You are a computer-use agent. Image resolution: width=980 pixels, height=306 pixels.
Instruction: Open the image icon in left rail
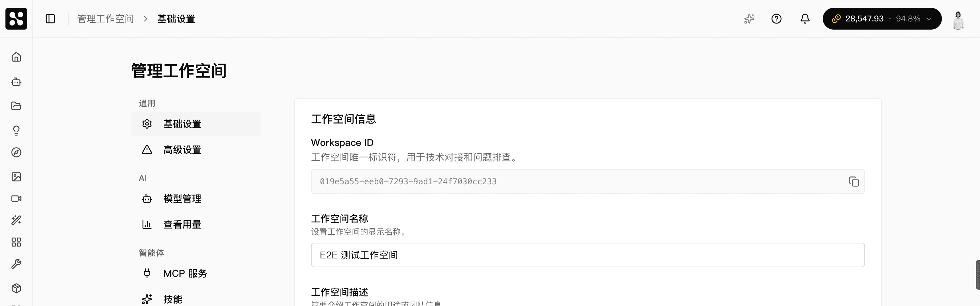pyautogui.click(x=16, y=177)
